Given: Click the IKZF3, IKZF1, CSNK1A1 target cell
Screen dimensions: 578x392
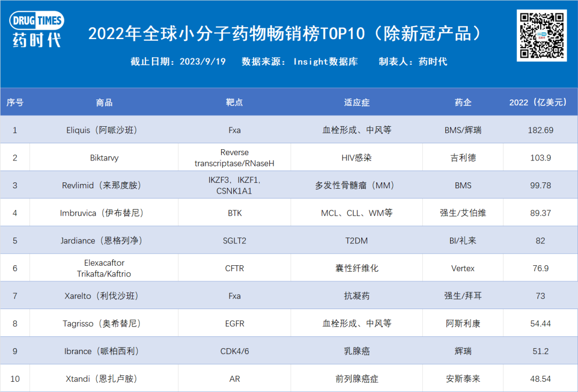Looking at the screenshot, I should (x=234, y=185).
